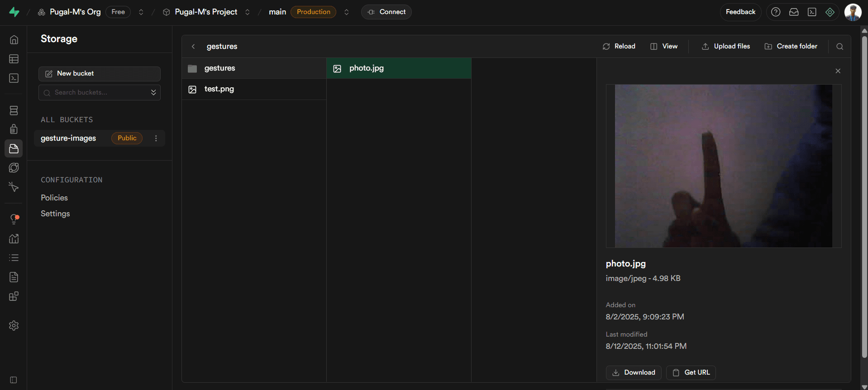Select the test.png file
The width and height of the screenshot is (868, 390).
click(254, 89)
